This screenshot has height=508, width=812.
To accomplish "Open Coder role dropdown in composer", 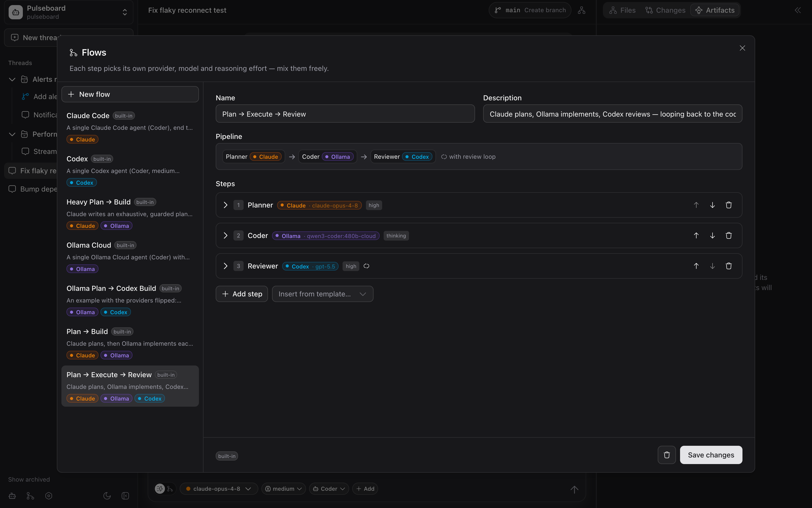I will [329, 489].
